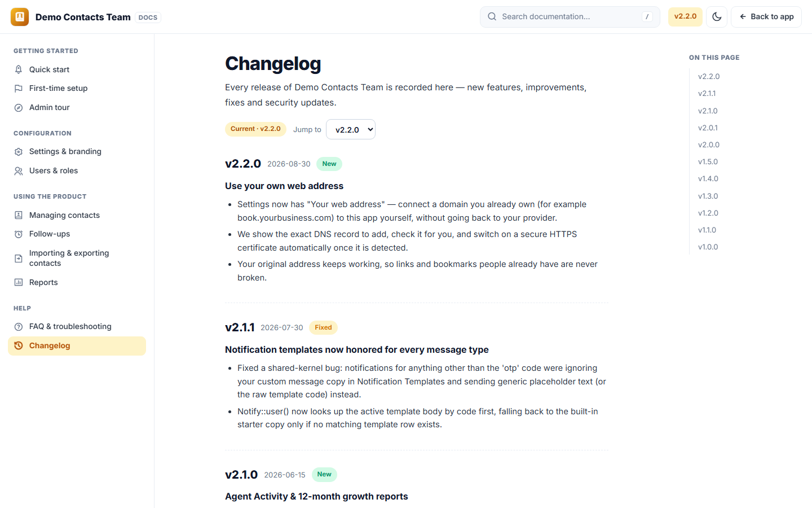The height and width of the screenshot is (508, 812).
Task: Focus the Search documentation field
Action: click(x=570, y=17)
